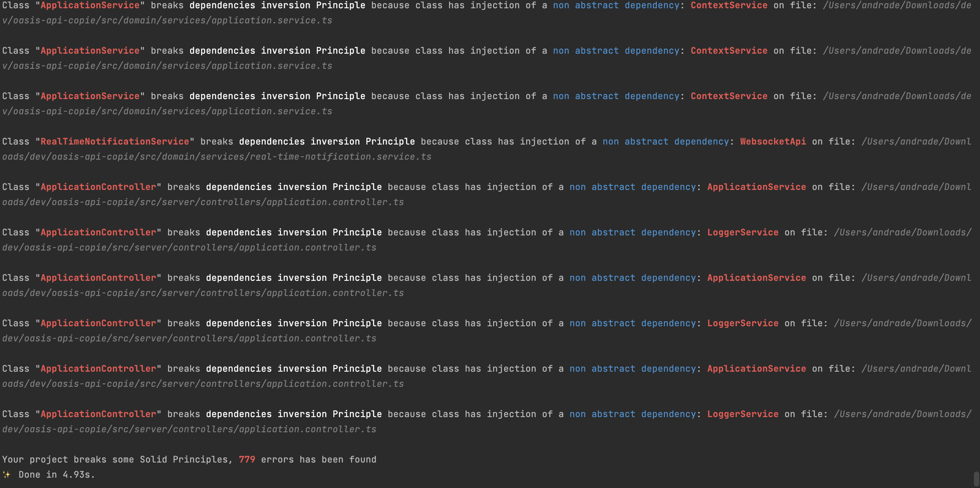The width and height of the screenshot is (980, 488).
Task: Click "errors has been found" text
Action: [319, 459]
